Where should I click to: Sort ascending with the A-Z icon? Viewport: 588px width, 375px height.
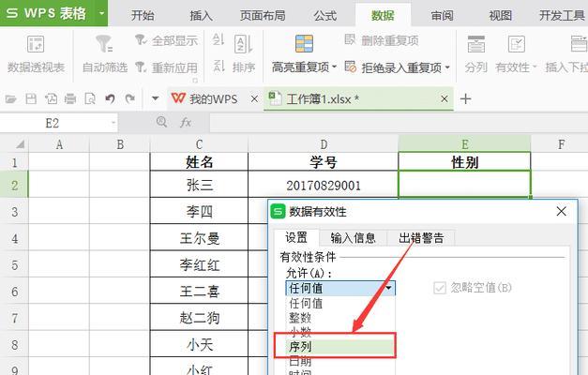(219, 39)
